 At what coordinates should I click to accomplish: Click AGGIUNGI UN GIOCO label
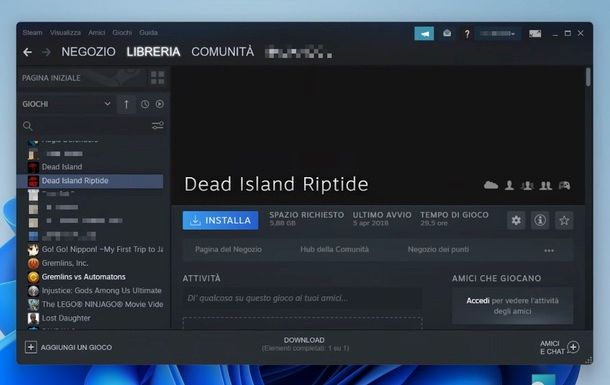tap(76, 347)
